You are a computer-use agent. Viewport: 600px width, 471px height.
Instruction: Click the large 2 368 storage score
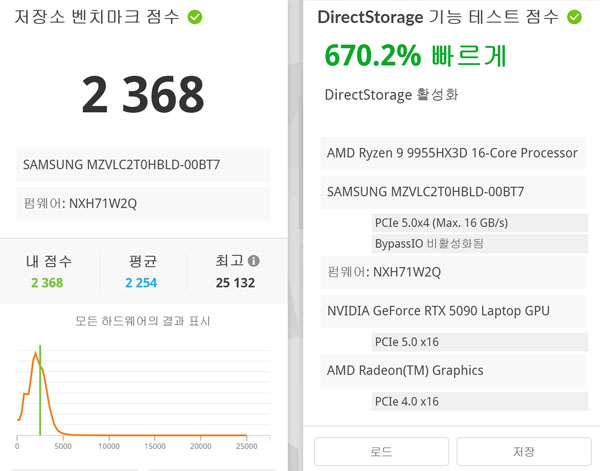pyautogui.click(x=143, y=95)
